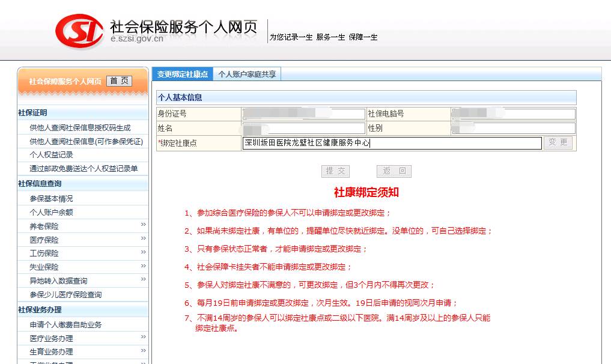This screenshot has height=364, width=611.
Task: Click the 首页 home button
Action: [119, 81]
